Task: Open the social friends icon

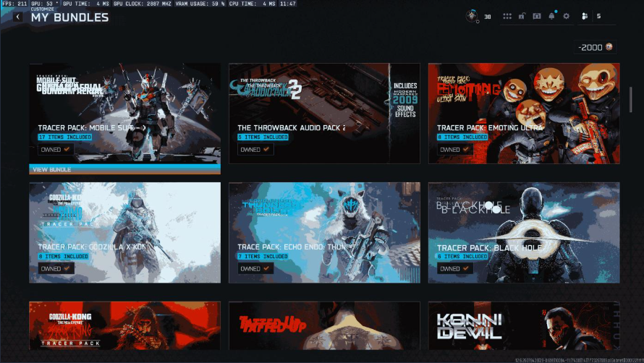Action: point(585,17)
